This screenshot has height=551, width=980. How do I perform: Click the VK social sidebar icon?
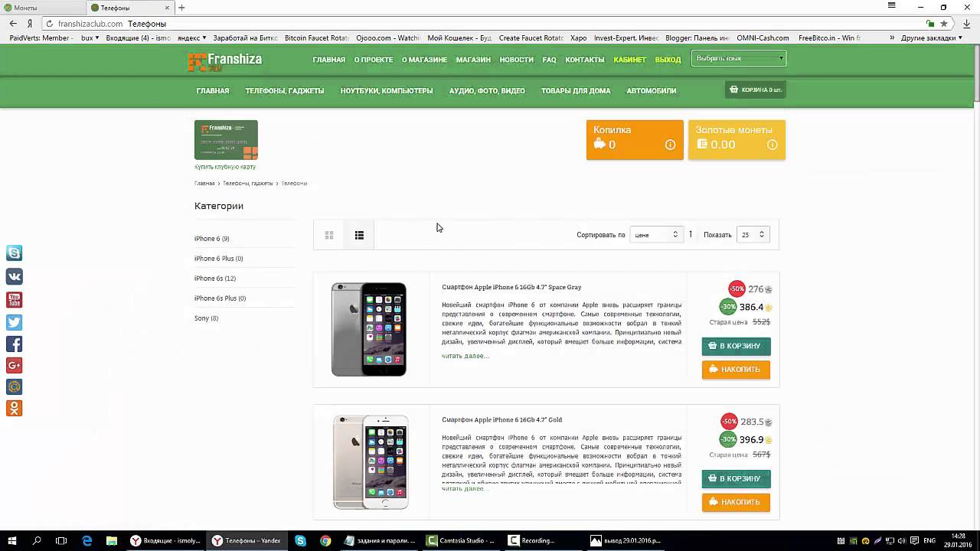click(14, 276)
